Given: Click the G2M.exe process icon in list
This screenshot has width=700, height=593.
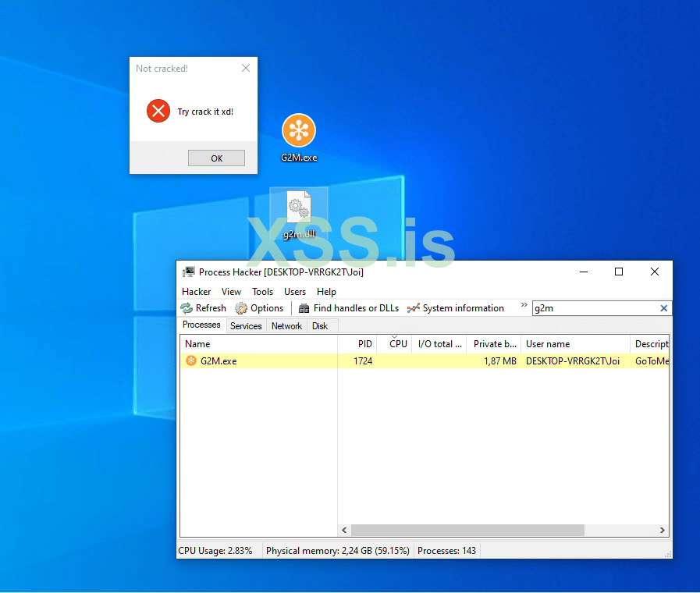Looking at the screenshot, I should pyautogui.click(x=191, y=360).
